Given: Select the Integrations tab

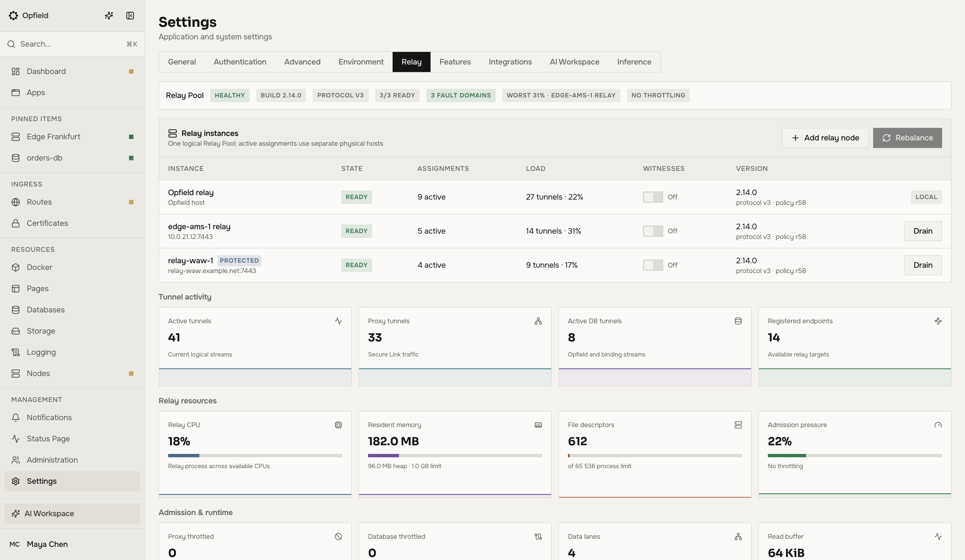Looking at the screenshot, I should point(510,62).
